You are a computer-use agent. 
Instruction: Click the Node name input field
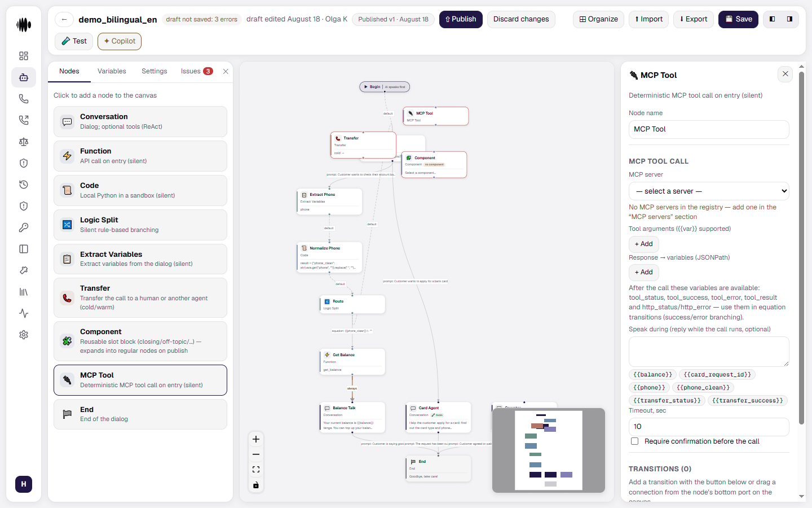(709, 129)
